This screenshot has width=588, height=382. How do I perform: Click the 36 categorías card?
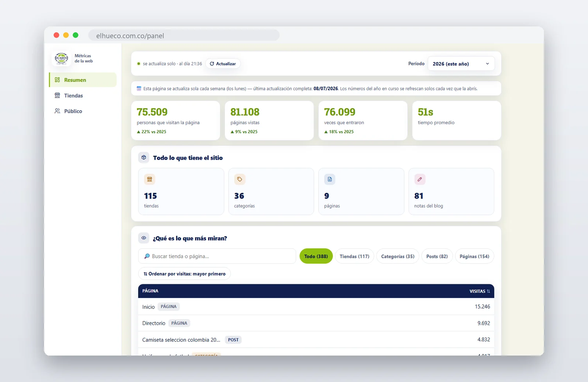click(x=271, y=191)
